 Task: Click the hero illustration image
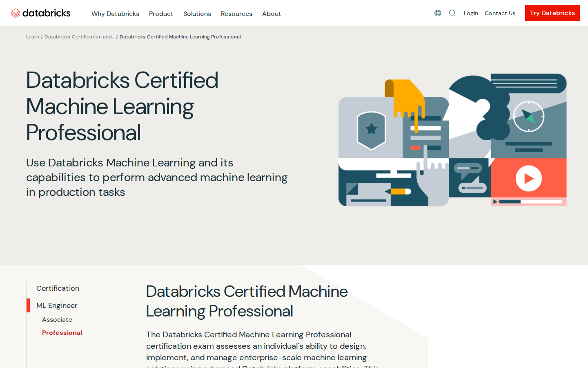(x=452, y=140)
